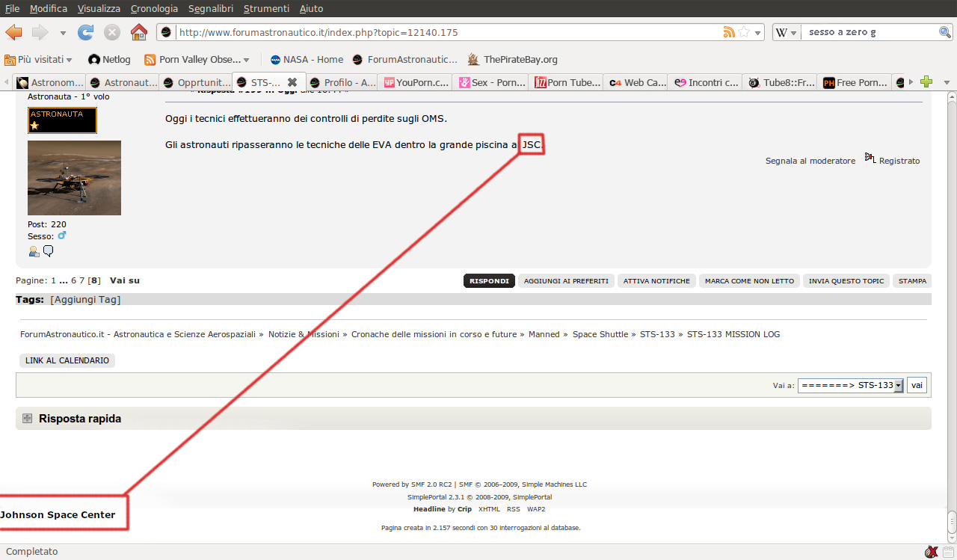Click the RISPONDI button

489,281
